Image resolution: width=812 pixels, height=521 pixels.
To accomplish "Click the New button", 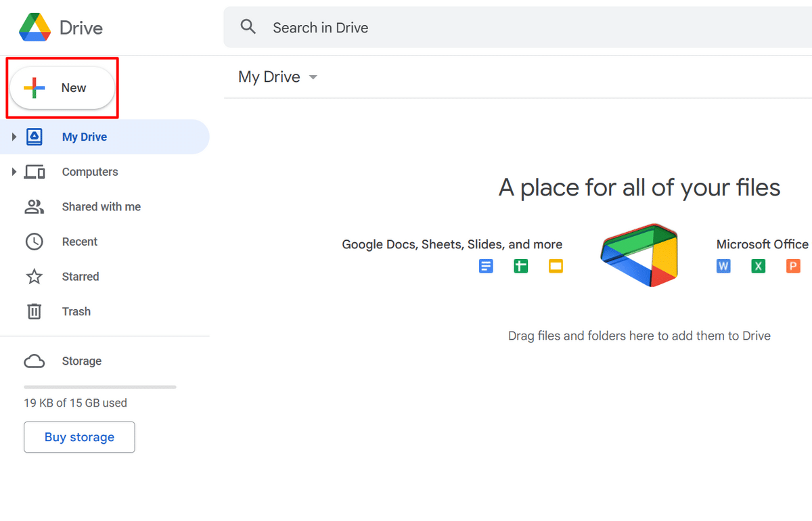I will 62,88.
